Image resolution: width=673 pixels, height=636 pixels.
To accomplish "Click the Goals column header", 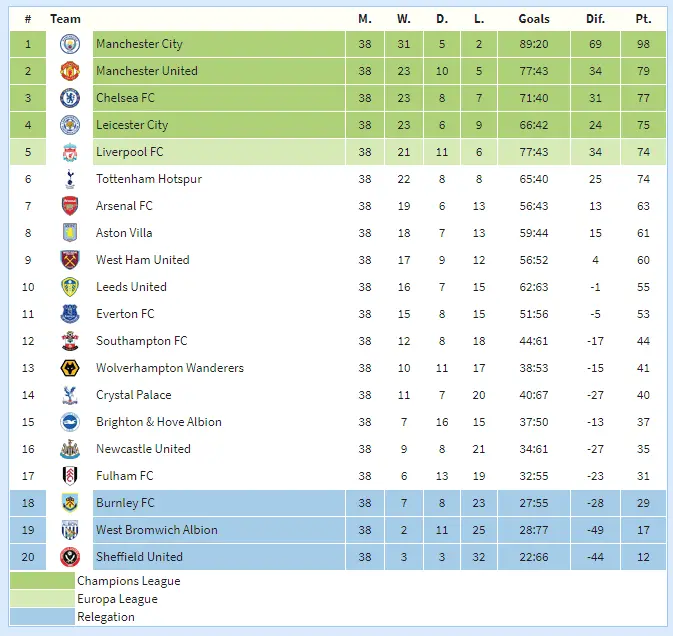I will (x=534, y=18).
